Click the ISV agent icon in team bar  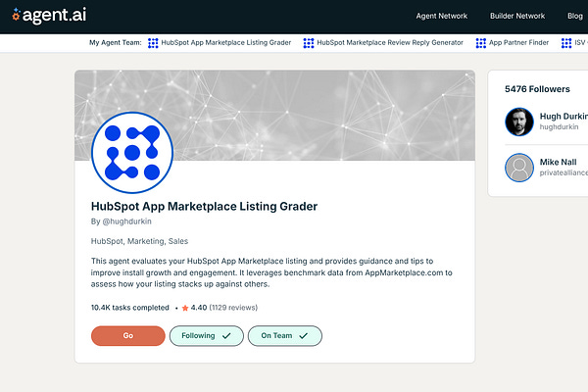pos(566,43)
